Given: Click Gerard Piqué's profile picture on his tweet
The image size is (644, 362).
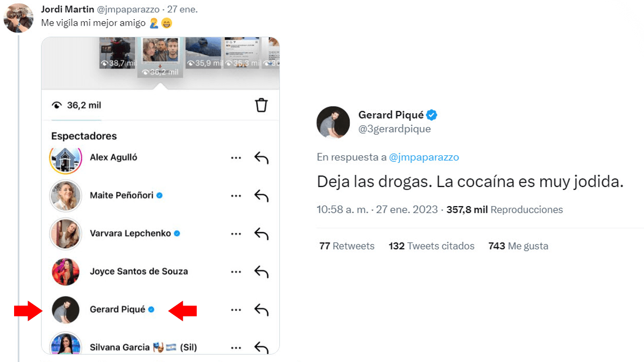Looking at the screenshot, I should point(333,122).
